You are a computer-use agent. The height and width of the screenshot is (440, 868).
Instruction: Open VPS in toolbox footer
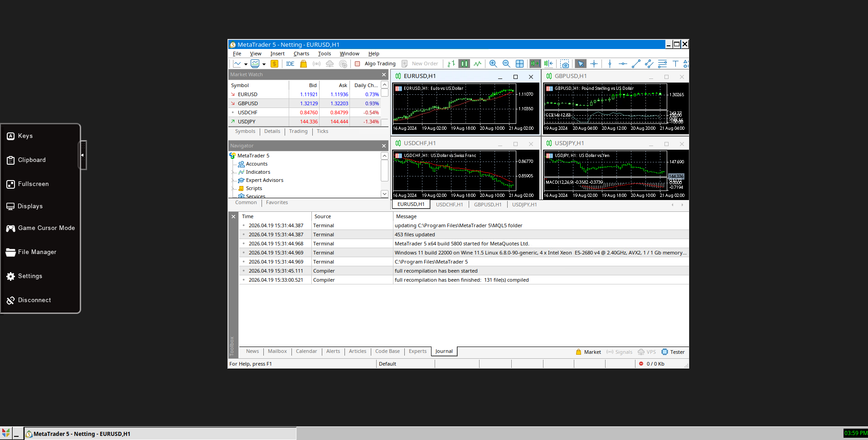click(x=647, y=352)
